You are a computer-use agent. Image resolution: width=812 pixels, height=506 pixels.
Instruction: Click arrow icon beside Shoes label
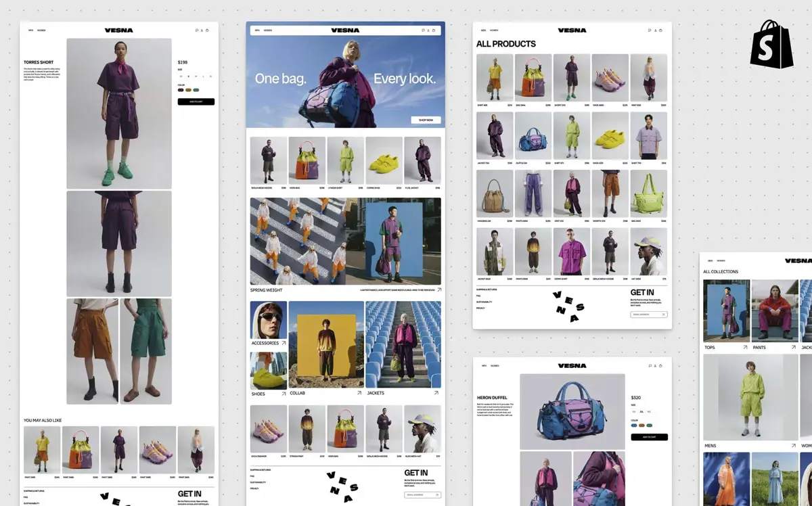(x=284, y=393)
